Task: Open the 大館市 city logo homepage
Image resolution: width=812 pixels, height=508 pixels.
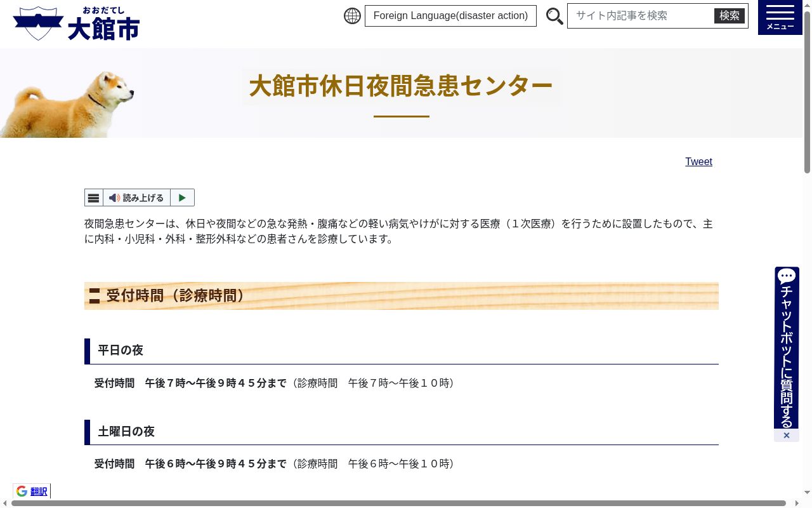Action: (76, 23)
